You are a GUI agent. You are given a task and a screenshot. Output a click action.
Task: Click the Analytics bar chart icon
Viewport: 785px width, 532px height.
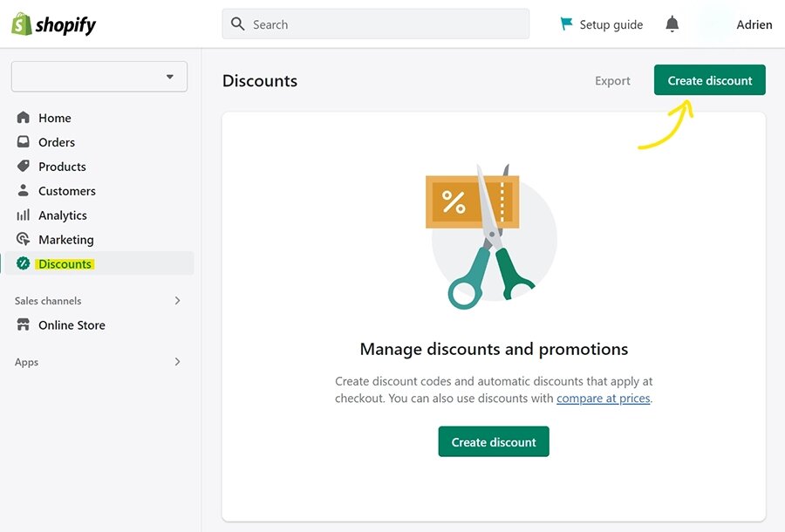tap(23, 215)
